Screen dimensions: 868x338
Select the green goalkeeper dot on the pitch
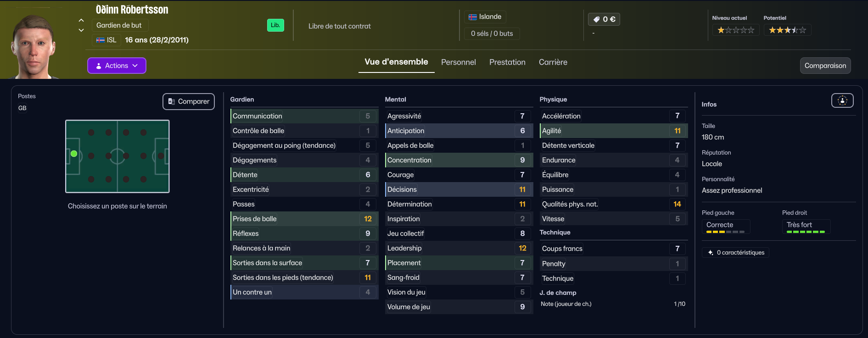click(x=74, y=154)
